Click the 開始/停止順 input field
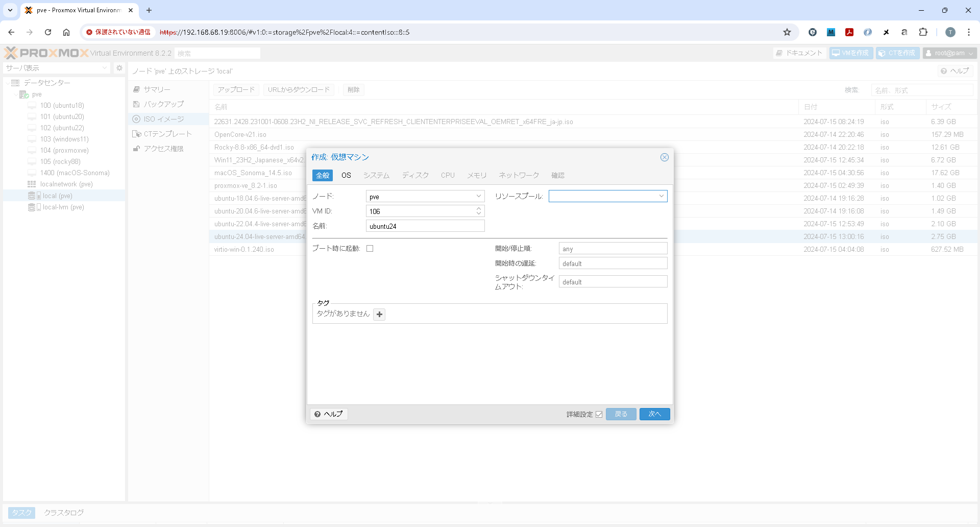The height and width of the screenshot is (527, 980). [x=613, y=249]
